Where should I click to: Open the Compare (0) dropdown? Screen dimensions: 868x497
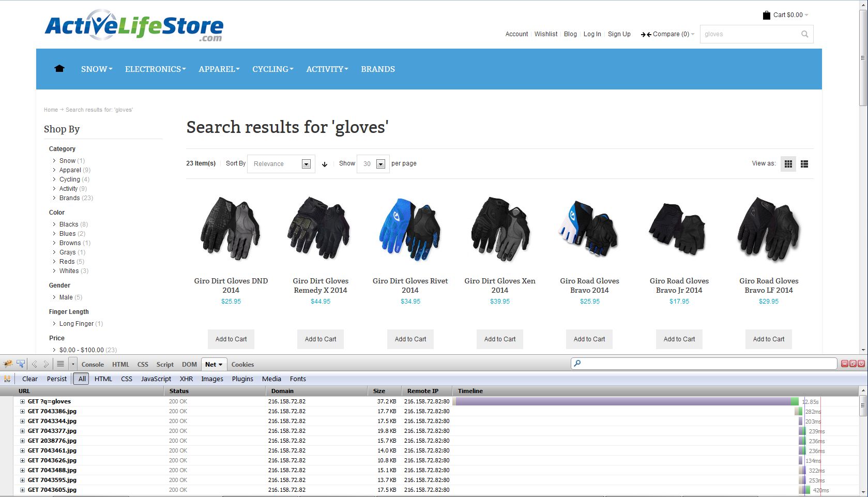pos(668,34)
